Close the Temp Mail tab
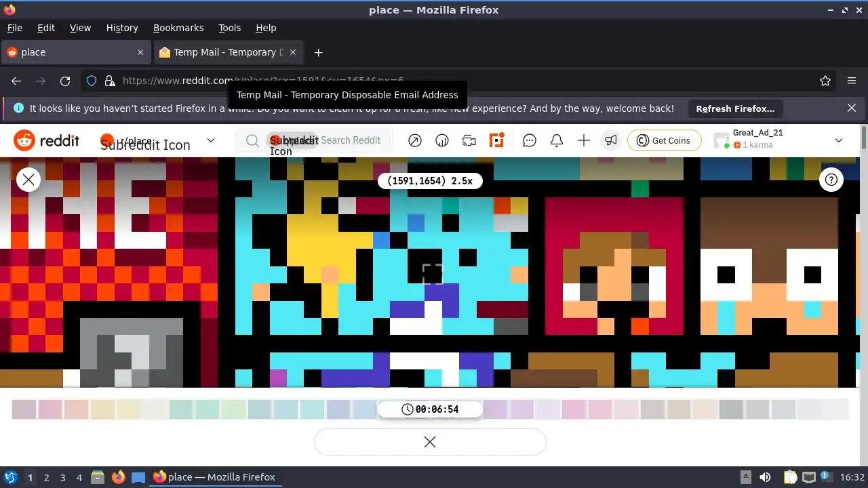 pos(294,52)
